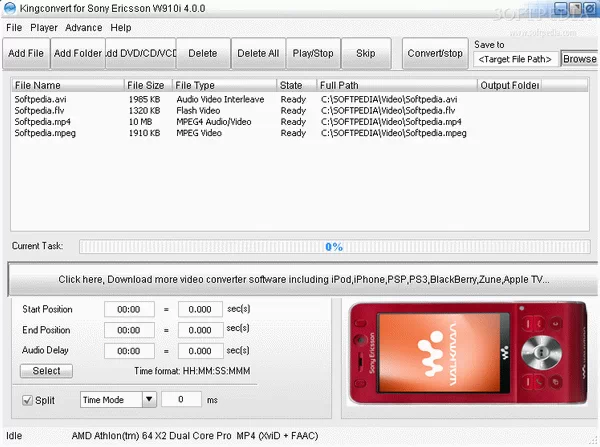Click the Play/Stop button
The height and width of the screenshot is (447, 600).
(x=313, y=53)
